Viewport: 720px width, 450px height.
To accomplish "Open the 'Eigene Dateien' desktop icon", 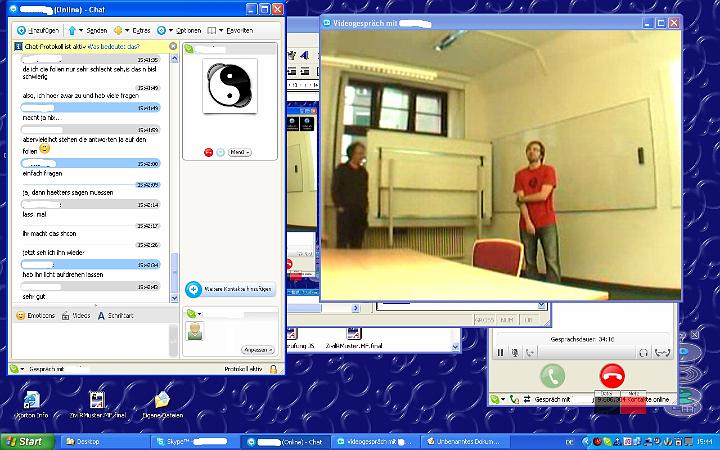I will pos(163,404).
